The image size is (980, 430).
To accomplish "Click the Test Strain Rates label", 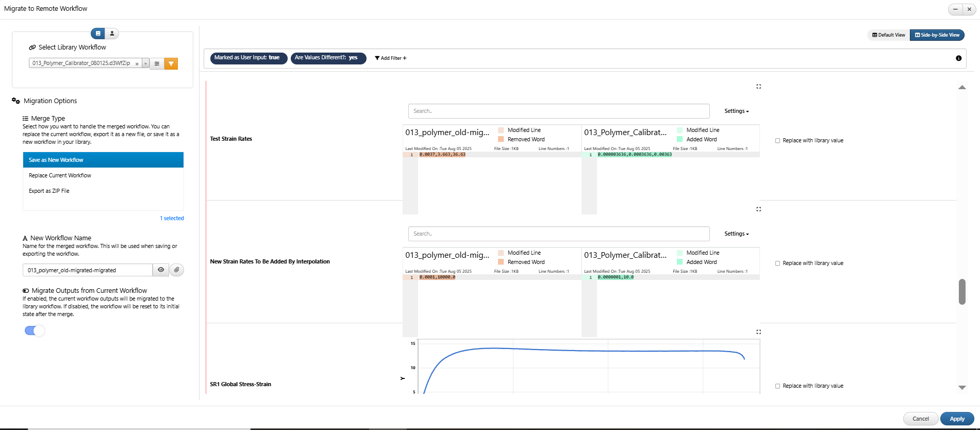I will coord(231,139).
